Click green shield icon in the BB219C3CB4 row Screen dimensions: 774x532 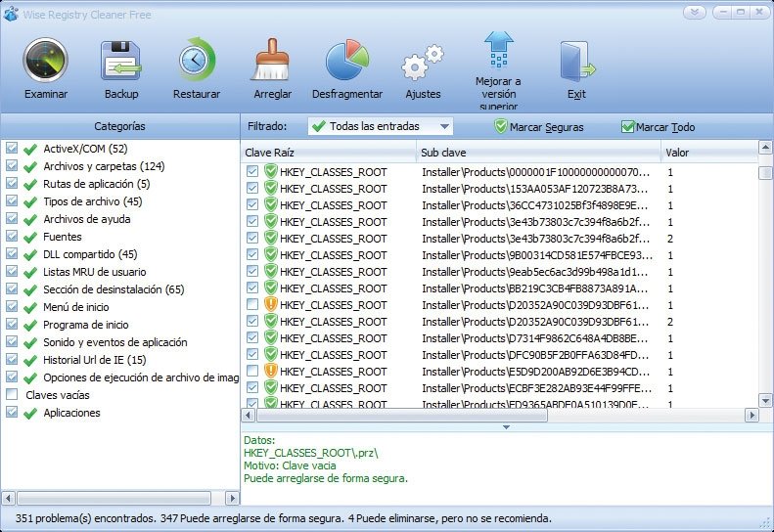coord(270,288)
